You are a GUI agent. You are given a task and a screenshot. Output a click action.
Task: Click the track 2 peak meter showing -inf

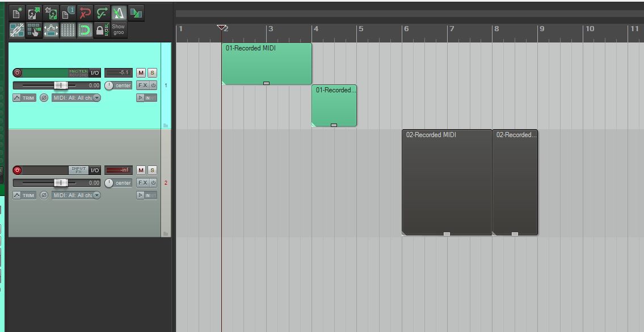(118, 170)
